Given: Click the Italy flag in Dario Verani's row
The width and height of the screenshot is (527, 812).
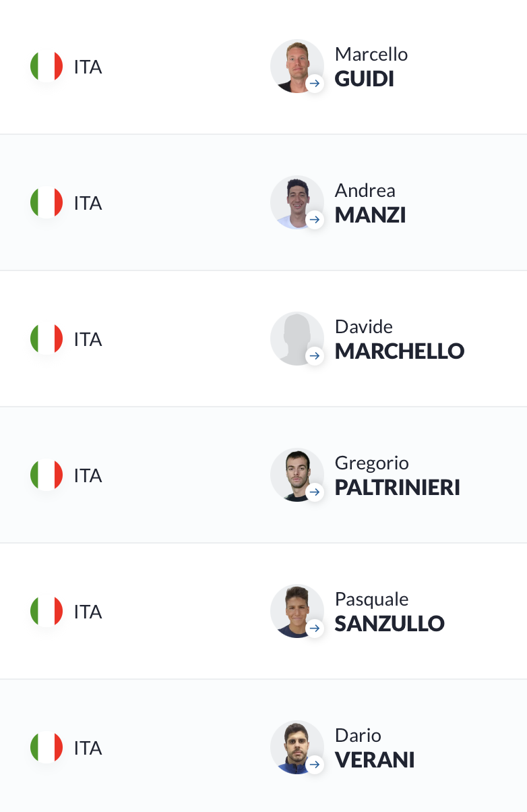Looking at the screenshot, I should point(46,748).
